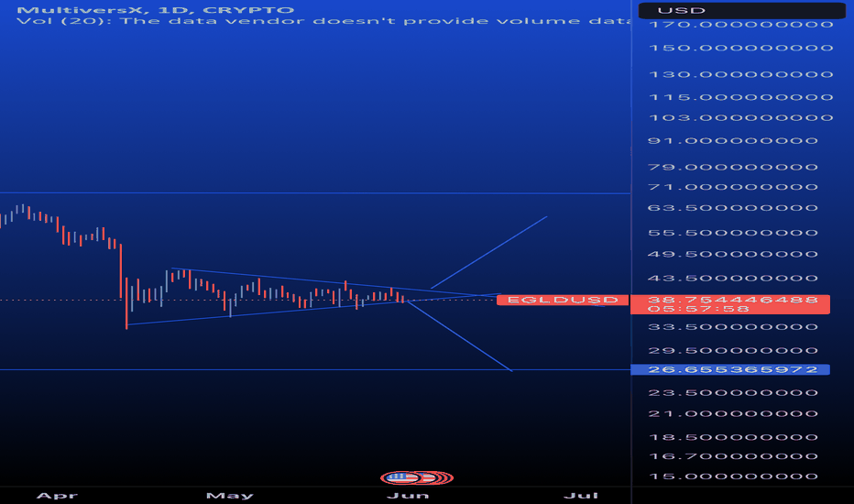
Task: Click the countdown timer 05:57:58
Action: tap(698, 309)
